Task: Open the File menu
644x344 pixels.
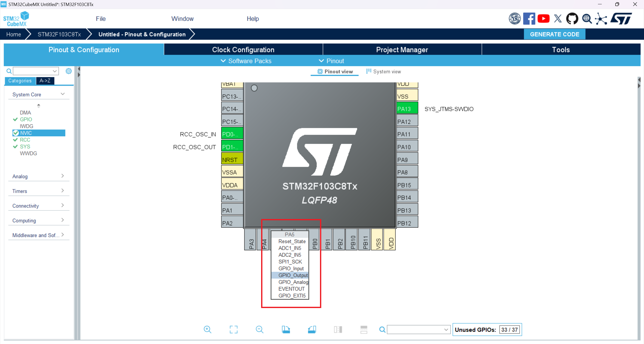Action: (x=101, y=19)
